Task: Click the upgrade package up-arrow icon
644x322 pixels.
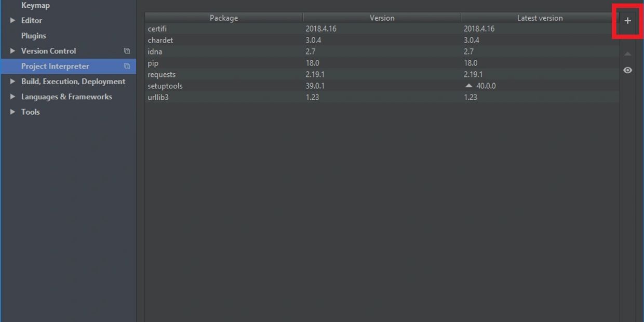Action: tap(627, 54)
